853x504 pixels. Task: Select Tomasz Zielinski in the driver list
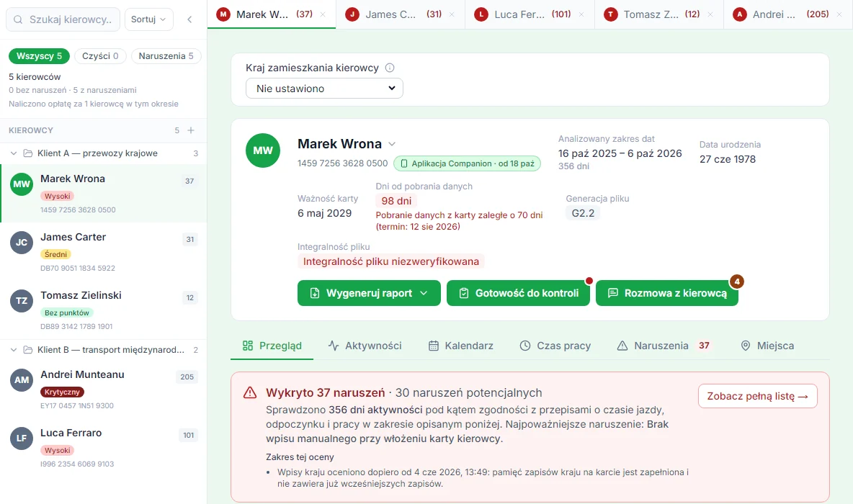coord(103,310)
